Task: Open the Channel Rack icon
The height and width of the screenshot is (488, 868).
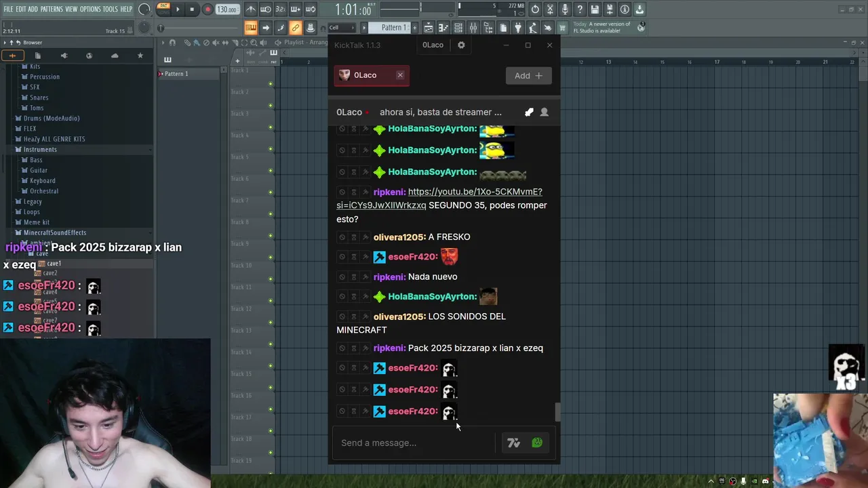Action: [458, 28]
